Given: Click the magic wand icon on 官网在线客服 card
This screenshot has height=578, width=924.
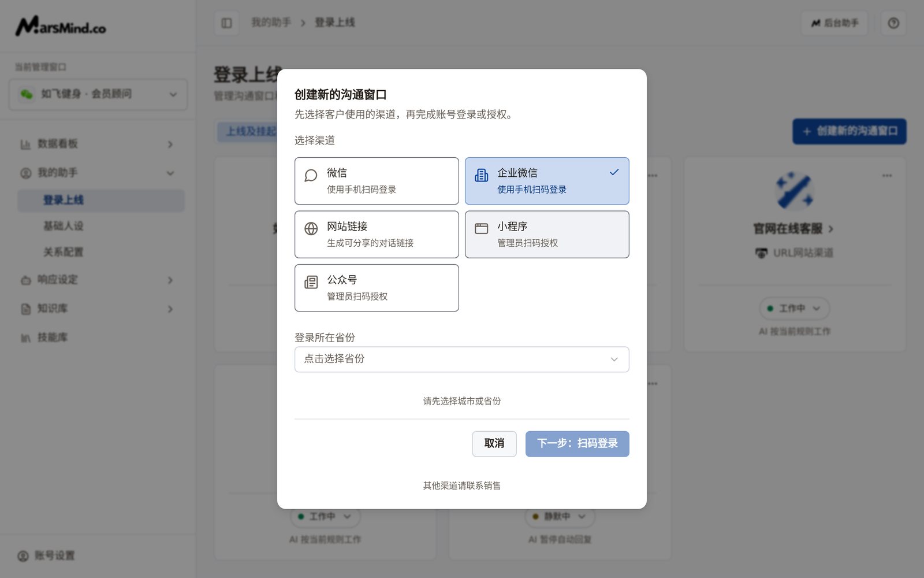Looking at the screenshot, I should pyautogui.click(x=795, y=191).
